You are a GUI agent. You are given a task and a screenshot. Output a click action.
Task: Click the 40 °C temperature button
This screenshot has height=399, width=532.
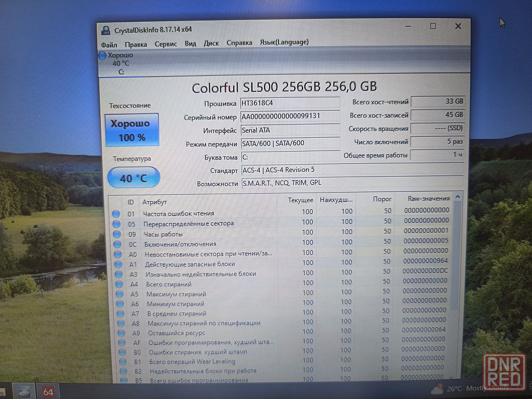pyautogui.click(x=134, y=178)
